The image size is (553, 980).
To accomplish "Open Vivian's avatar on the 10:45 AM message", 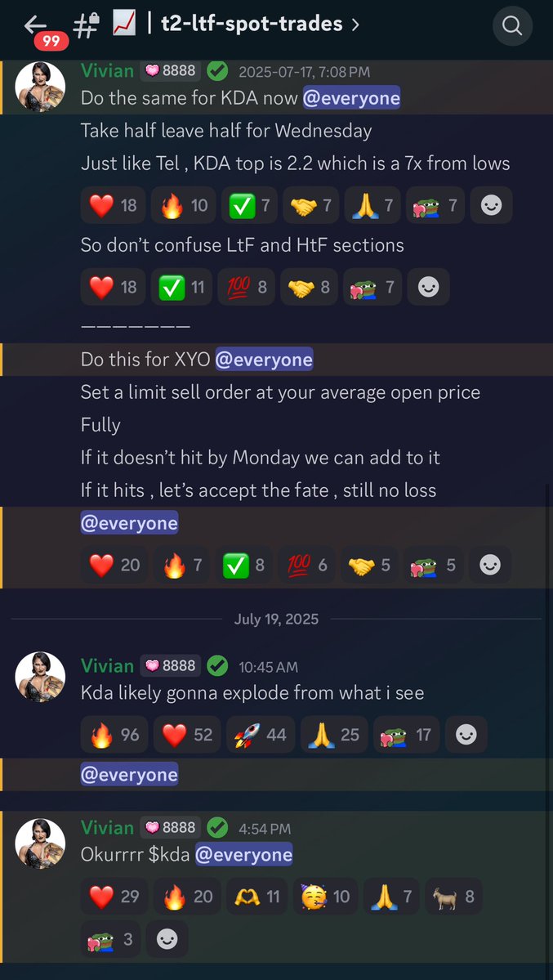I will pos(40,677).
